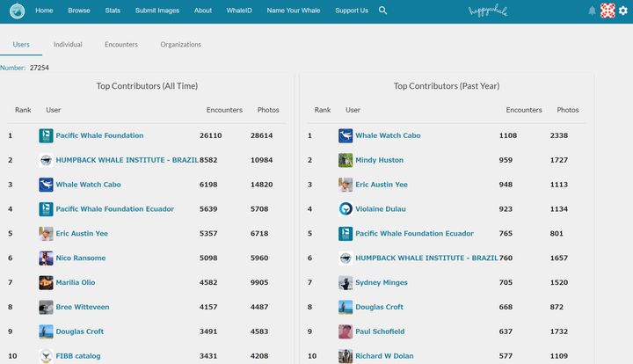Click Eric Austin Yee avatar in Past Year list
The image size is (633, 364).
click(346, 185)
